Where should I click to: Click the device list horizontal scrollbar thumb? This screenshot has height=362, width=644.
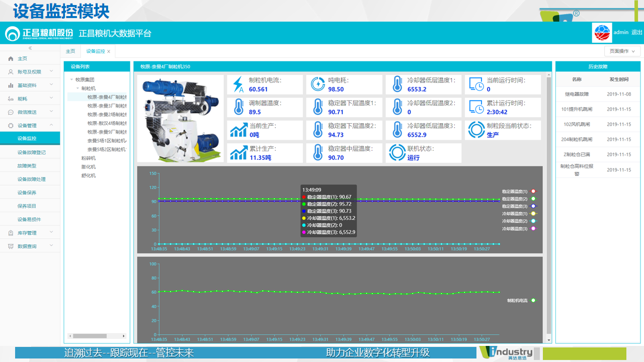click(90, 336)
